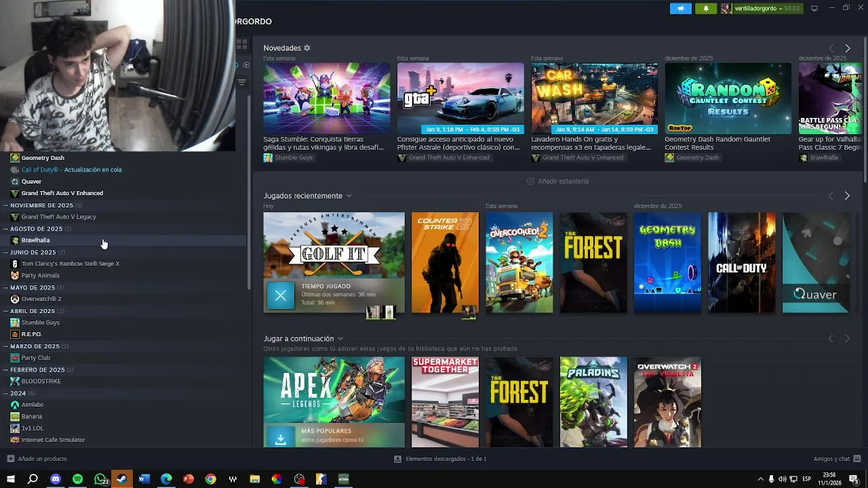Click the Aimlabs icon in game list

click(15, 405)
